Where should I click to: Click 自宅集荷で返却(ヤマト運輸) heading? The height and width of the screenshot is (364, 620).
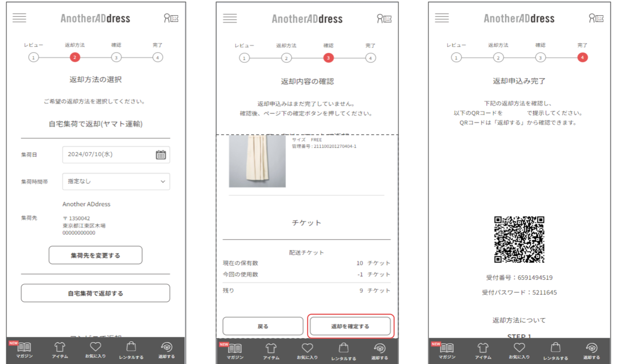click(x=95, y=124)
